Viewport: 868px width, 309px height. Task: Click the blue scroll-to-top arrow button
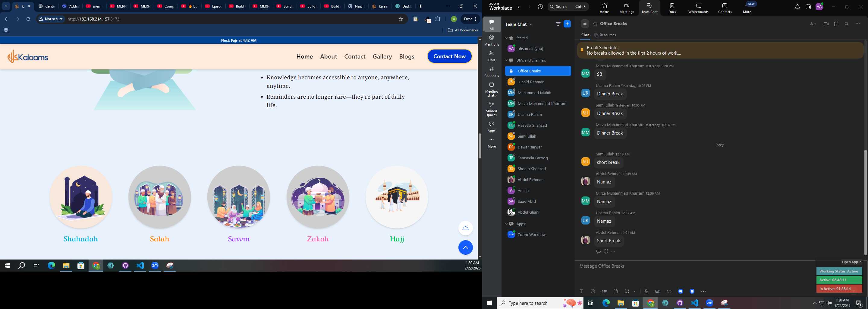point(465,248)
